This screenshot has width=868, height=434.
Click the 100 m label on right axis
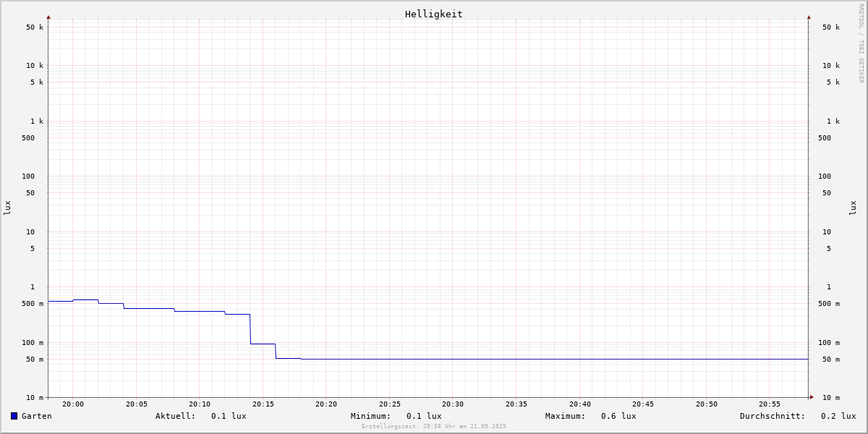[829, 343]
